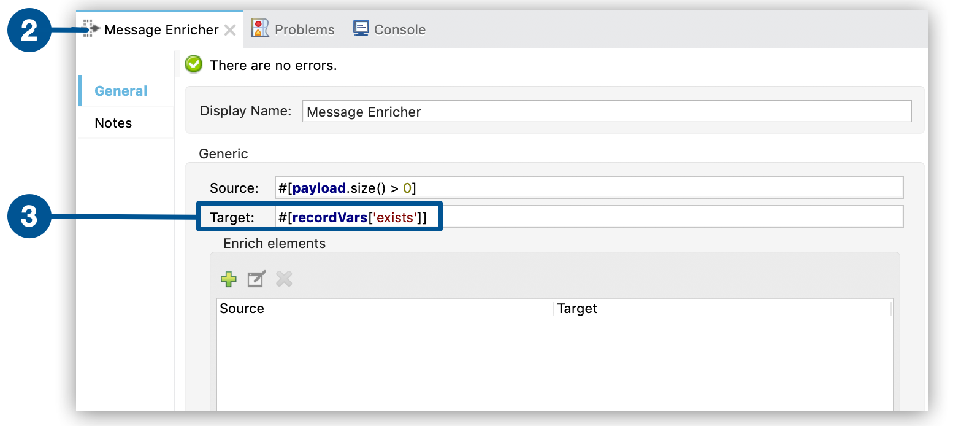This screenshot has height=426, width=980.
Task: Click into the Source expression field
Action: pos(589,188)
